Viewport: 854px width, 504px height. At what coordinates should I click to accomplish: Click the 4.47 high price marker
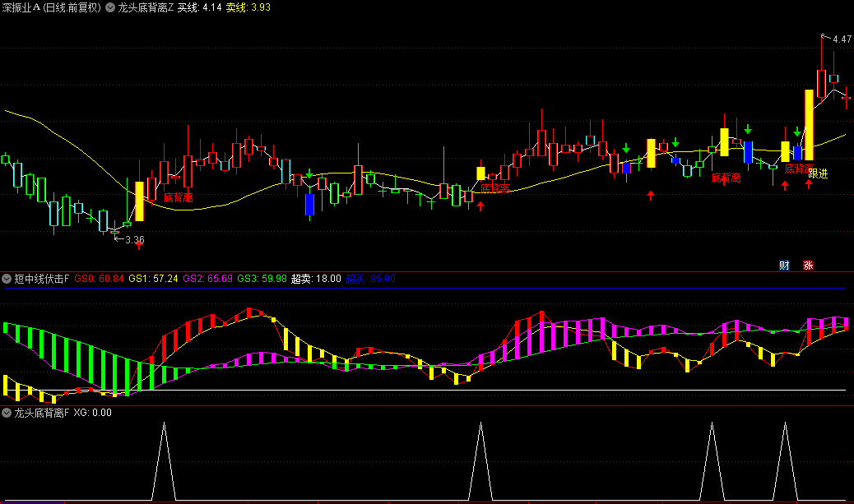[841, 39]
